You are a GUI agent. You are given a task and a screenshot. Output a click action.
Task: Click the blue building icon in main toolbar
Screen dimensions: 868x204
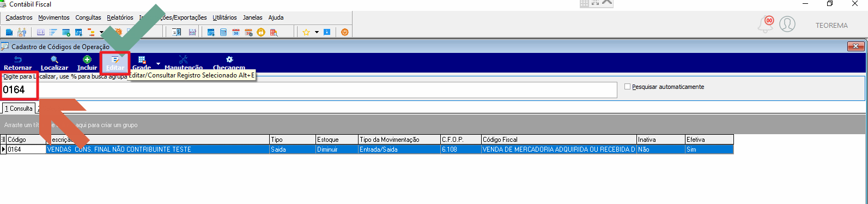(x=9, y=32)
